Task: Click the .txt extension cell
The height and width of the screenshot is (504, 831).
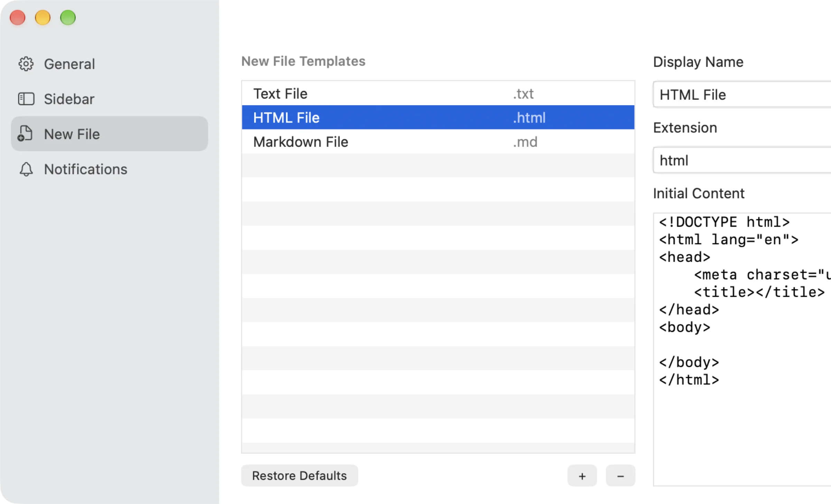Action: point(523,94)
